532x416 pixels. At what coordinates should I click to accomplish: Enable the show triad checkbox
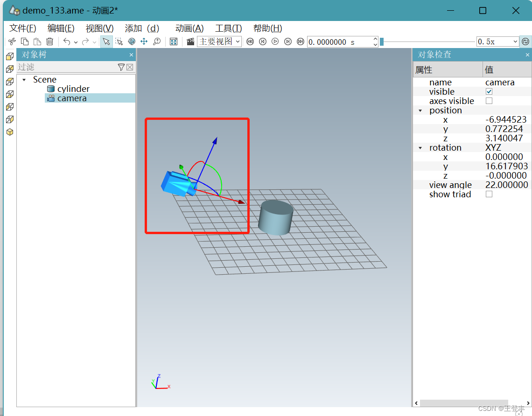[x=489, y=194]
